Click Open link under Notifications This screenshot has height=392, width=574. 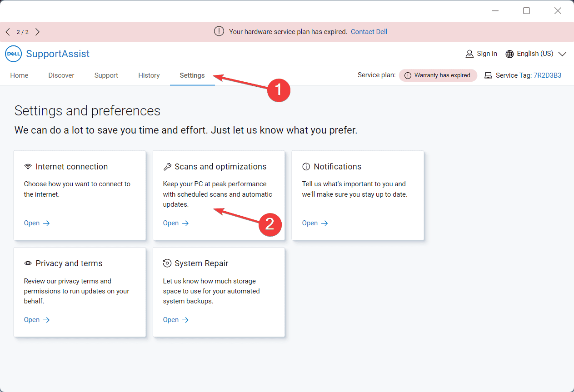point(315,223)
